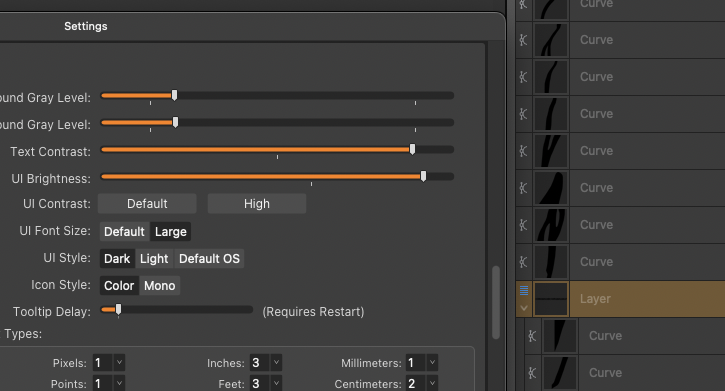
Task: Click the Pixels value field
Action: pyautogui.click(x=103, y=363)
